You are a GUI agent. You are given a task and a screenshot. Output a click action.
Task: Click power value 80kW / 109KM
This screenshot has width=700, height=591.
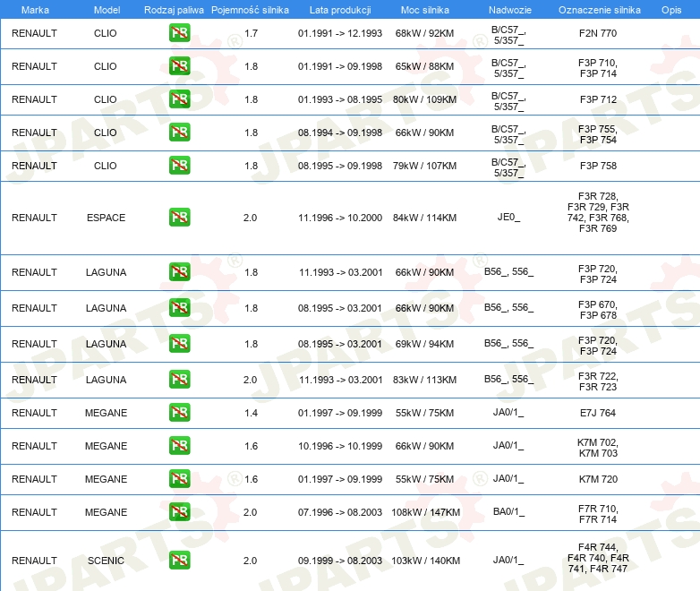tap(424, 99)
